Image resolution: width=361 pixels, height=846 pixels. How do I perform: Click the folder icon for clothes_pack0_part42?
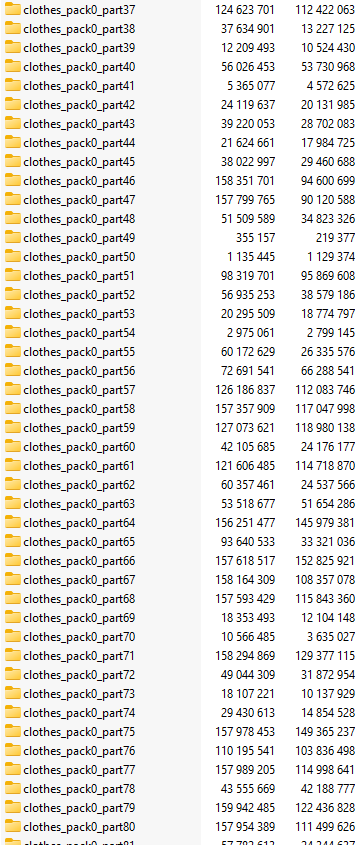pos(13,105)
